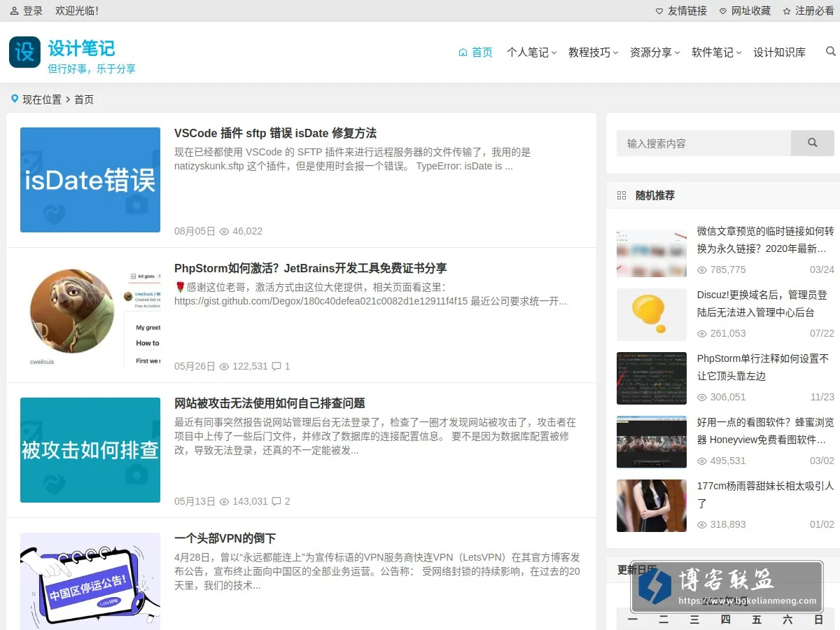Open sidebar article Discuz!更换域名后
The height and width of the screenshot is (630, 840).
point(762,303)
